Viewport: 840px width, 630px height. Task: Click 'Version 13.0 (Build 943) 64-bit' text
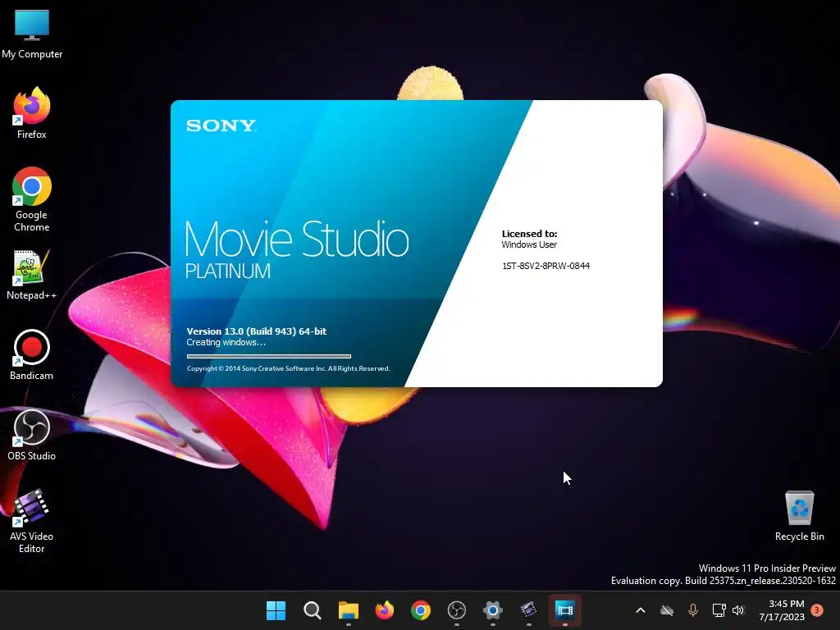(257, 331)
